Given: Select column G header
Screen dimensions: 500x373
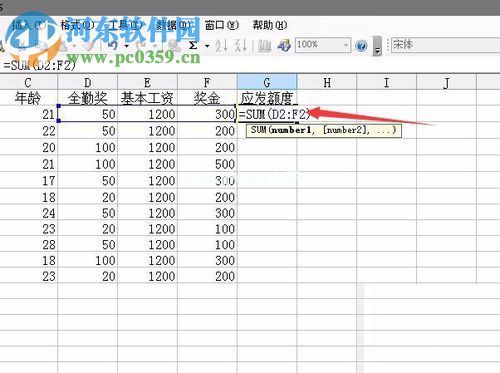Looking at the screenshot, I should click(267, 82).
